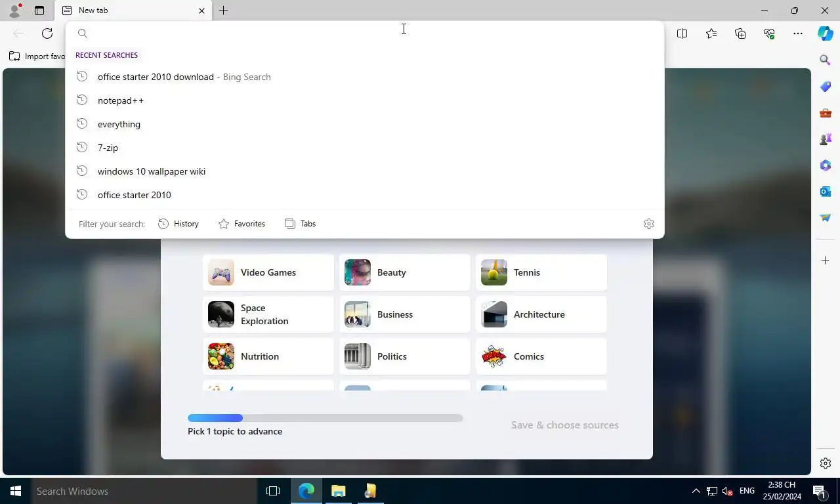Click the topic progress bar
Image resolution: width=840 pixels, height=504 pixels.
[325, 418]
